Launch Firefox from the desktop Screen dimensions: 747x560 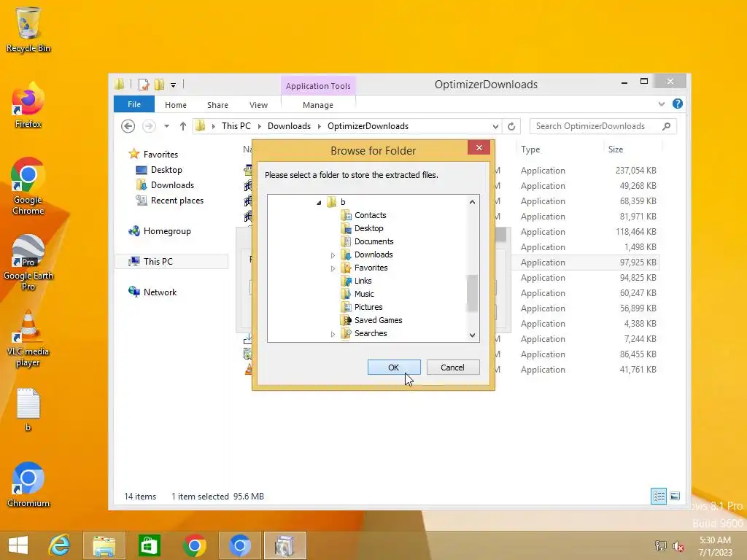pyautogui.click(x=28, y=106)
